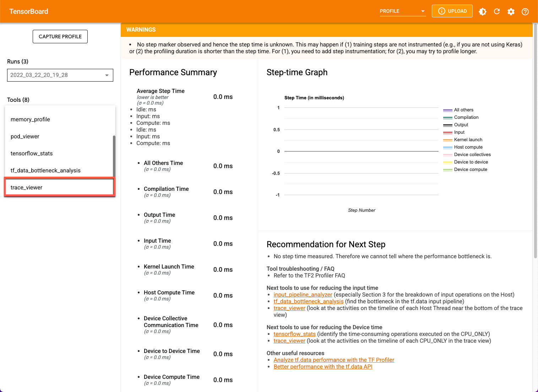Click the Output legend swatch
The height and width of the screenshot is (392, 538).
click(448, 125)
